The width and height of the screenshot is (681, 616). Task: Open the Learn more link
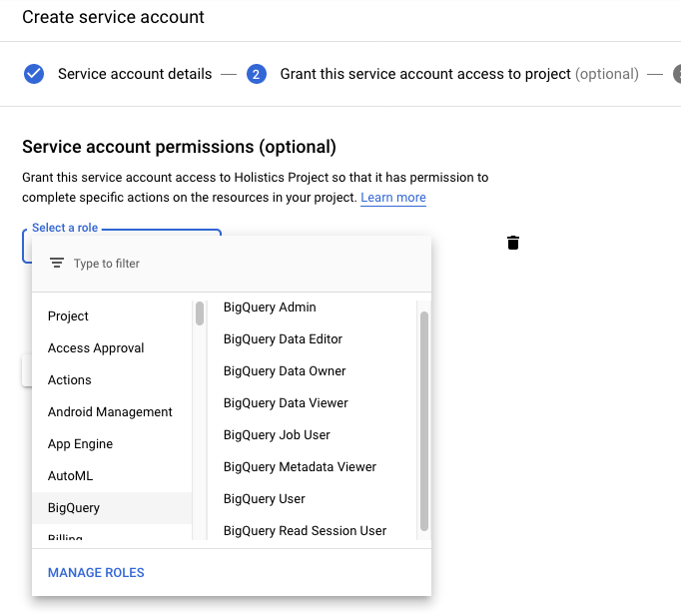pos(393,198)
